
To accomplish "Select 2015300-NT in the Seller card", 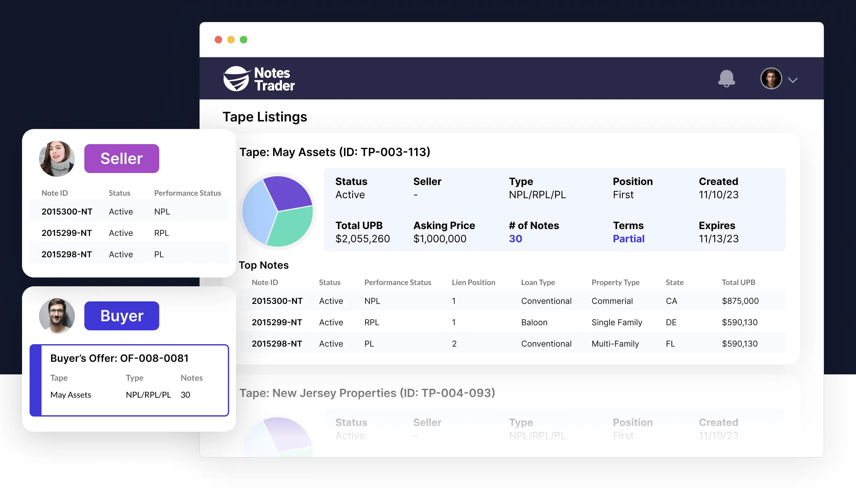I will 67,212.
